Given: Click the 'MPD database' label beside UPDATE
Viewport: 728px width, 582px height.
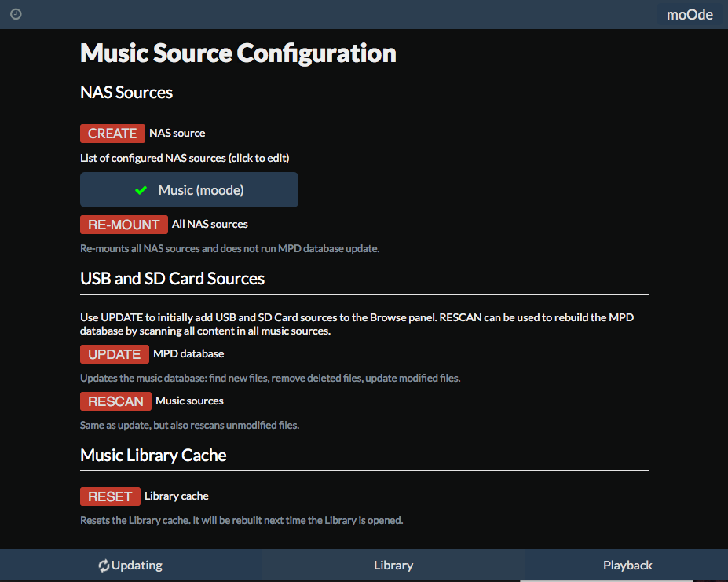Looking at the screenshot, I should click(188, 353).
